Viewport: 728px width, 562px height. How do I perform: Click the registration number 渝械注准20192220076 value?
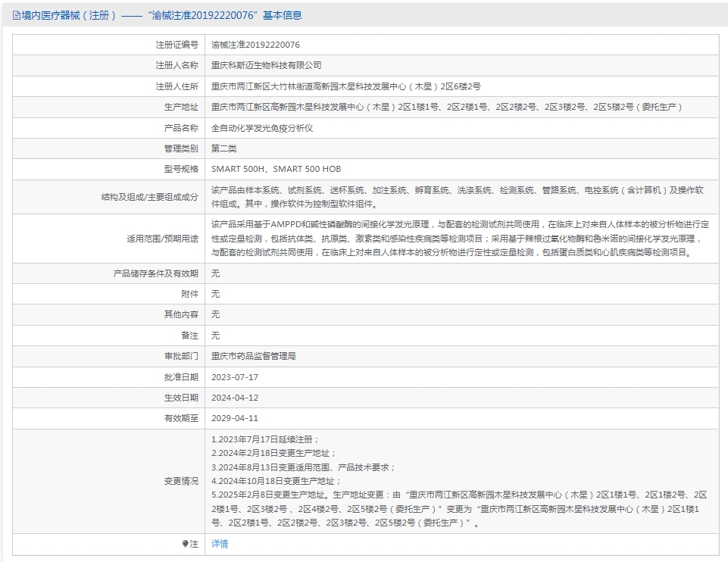[x=255, y=45]
